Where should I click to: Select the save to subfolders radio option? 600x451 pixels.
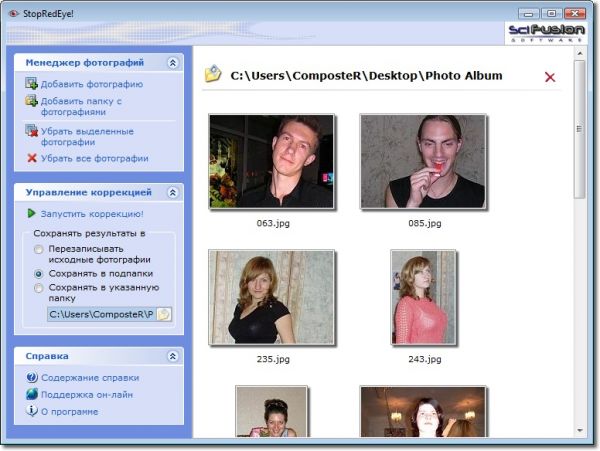pyautogui.click(x=39, y=272)
